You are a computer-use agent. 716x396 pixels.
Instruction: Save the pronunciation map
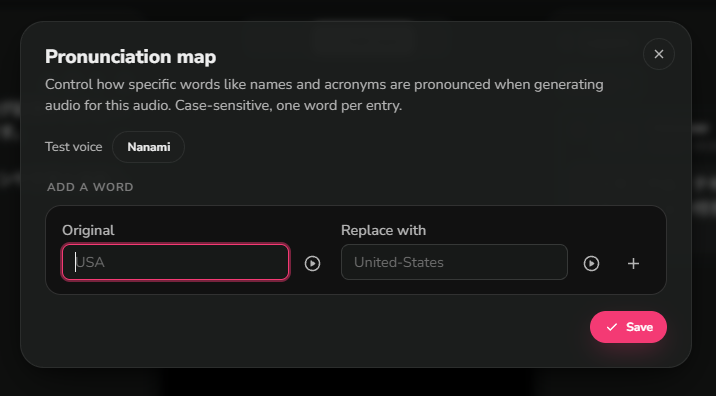[628, 327]
